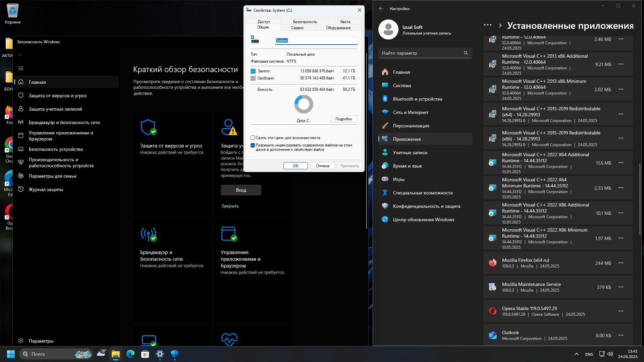This screenshot has width=644, height=362.
Task: Switch to the Сервис tab
Action: click(297, 28)
